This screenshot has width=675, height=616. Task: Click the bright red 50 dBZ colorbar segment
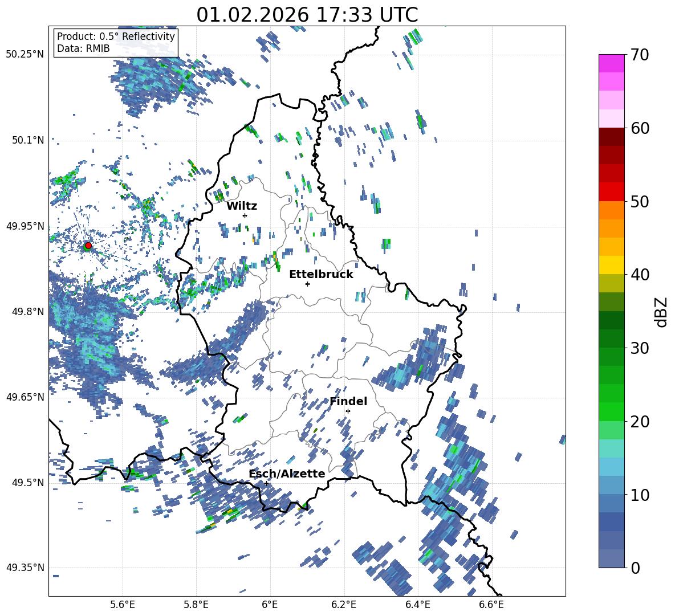click(x=611, y=192)
